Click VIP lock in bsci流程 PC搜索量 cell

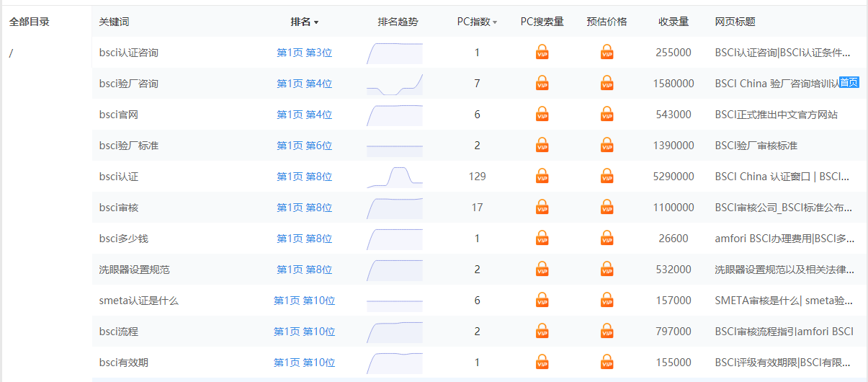click(x=542, y=331)
